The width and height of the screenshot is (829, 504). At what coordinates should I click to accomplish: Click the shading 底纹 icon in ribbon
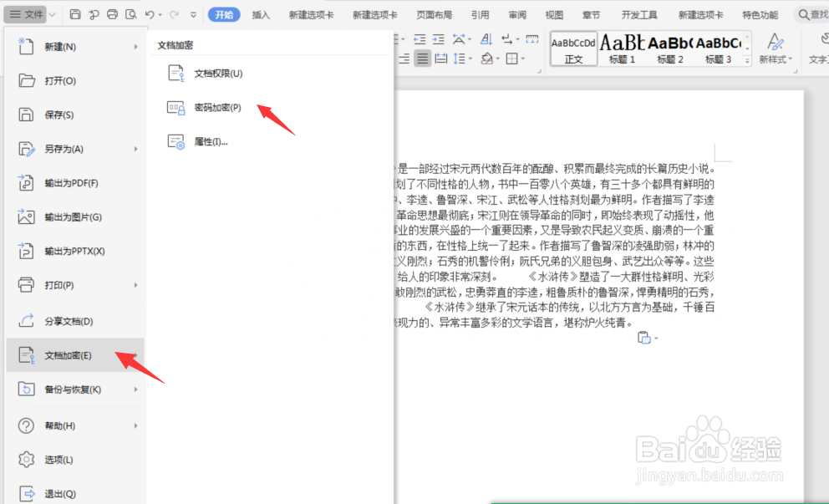tap(488, 58)
